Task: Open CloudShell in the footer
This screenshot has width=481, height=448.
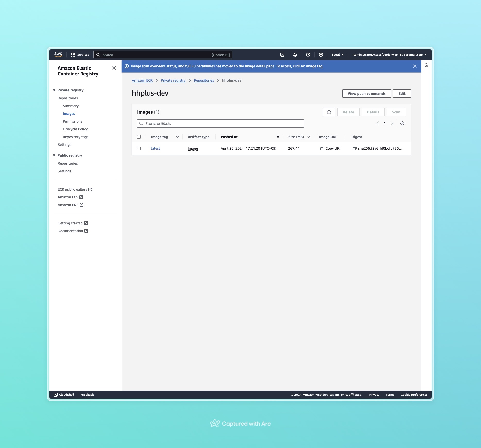Action: (x=64, y=395)
